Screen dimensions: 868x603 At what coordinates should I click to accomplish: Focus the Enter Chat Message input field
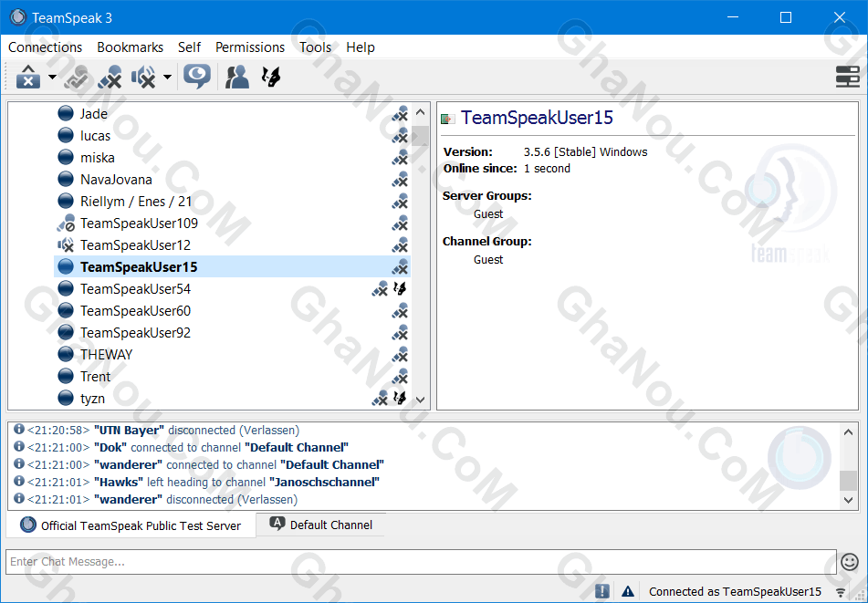421,562
